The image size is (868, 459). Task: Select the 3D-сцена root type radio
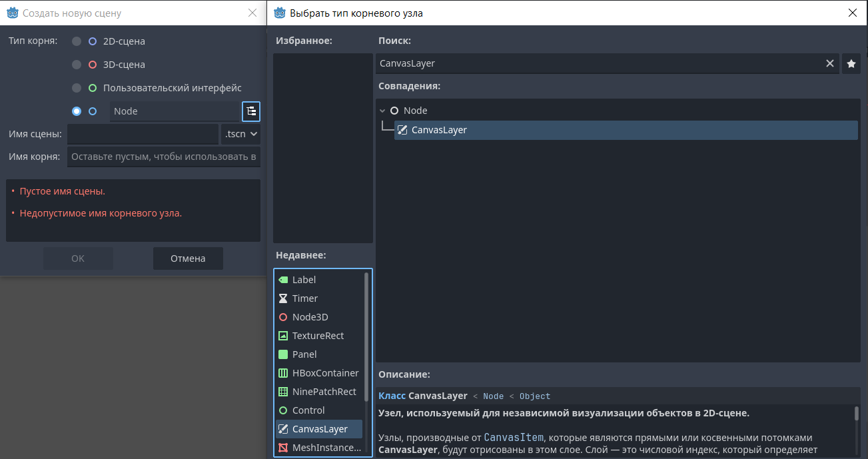pos(77,65)
